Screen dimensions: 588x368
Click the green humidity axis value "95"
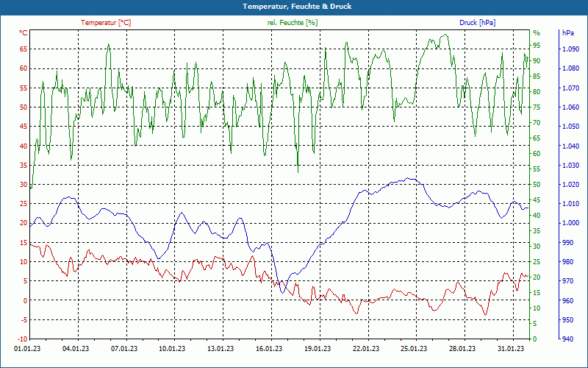[537, 46]
